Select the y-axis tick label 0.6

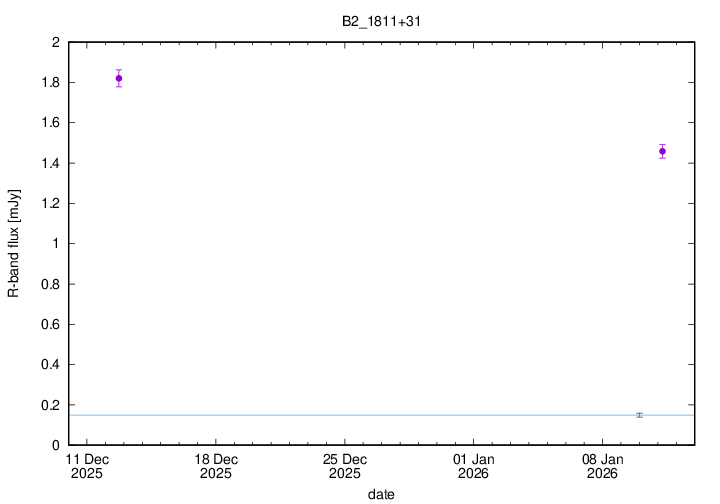click(x=50, y=324)
